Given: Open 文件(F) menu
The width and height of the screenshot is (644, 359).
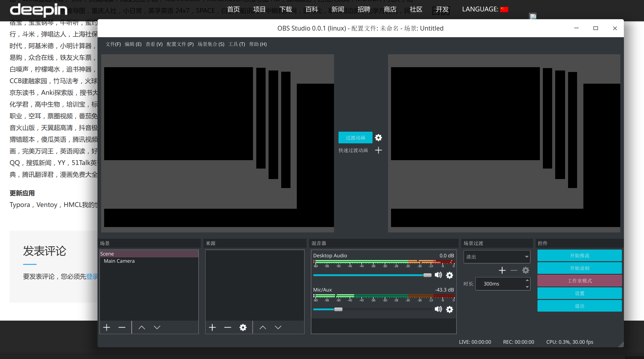Looking at the screenshot, I should pos(113,44).
